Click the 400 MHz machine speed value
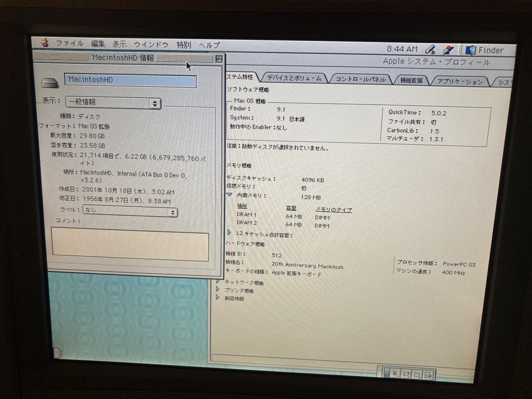This screenshot has height=399, width=532. point(453,272)
